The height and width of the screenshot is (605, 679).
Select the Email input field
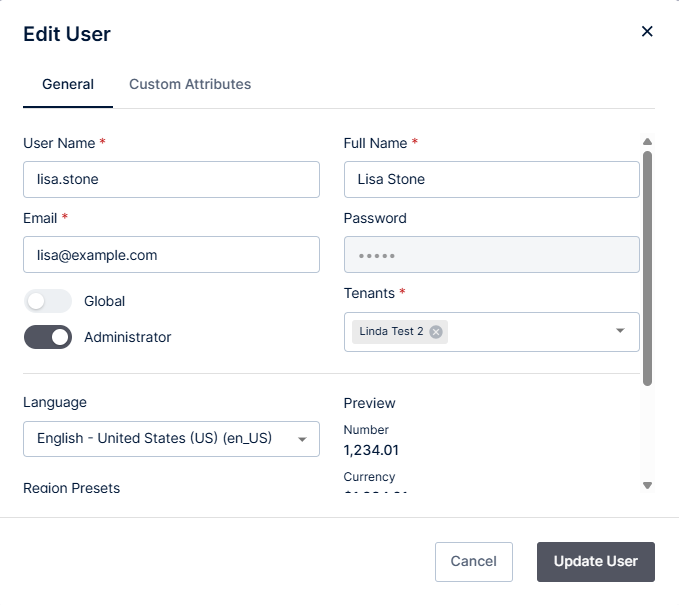(171, 255)
